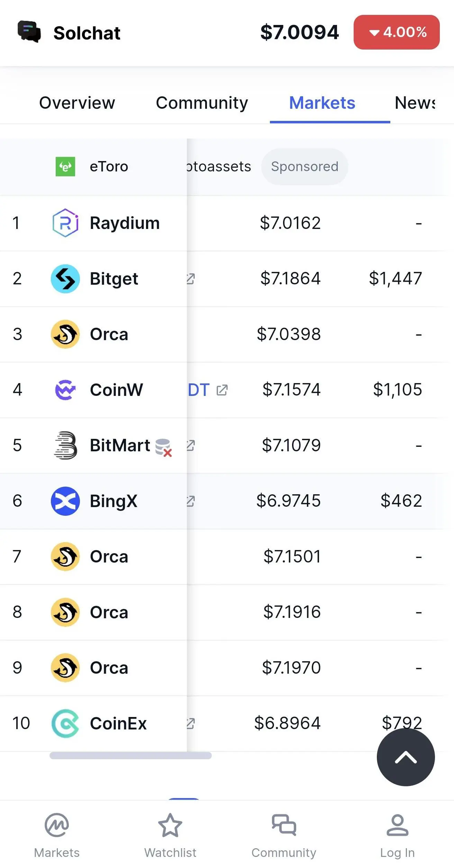Tap the Solchat logo icon
The image size is (454, 868).
(x=29, y=32)
